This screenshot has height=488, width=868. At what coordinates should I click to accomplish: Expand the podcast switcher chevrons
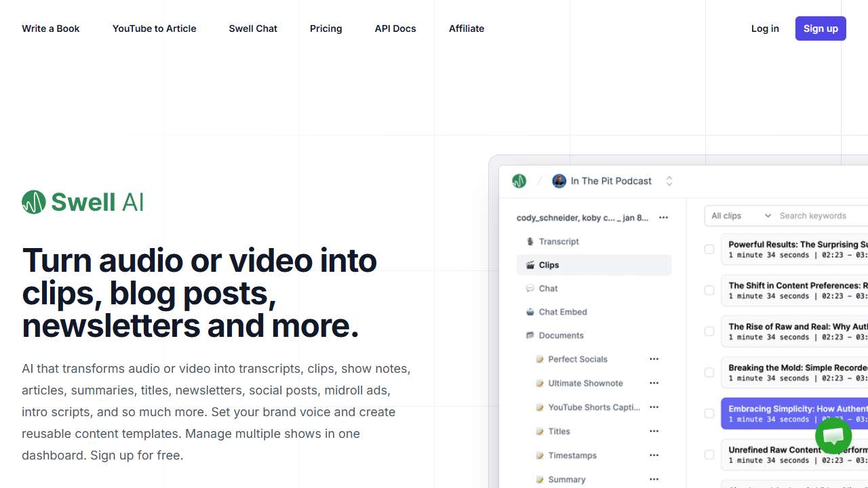click(669, 181)
